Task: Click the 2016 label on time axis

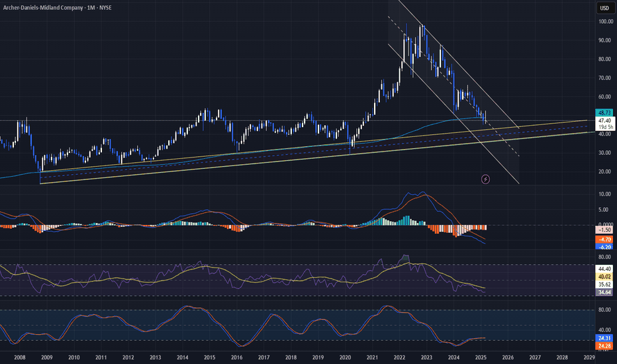Action: (236, 357)
